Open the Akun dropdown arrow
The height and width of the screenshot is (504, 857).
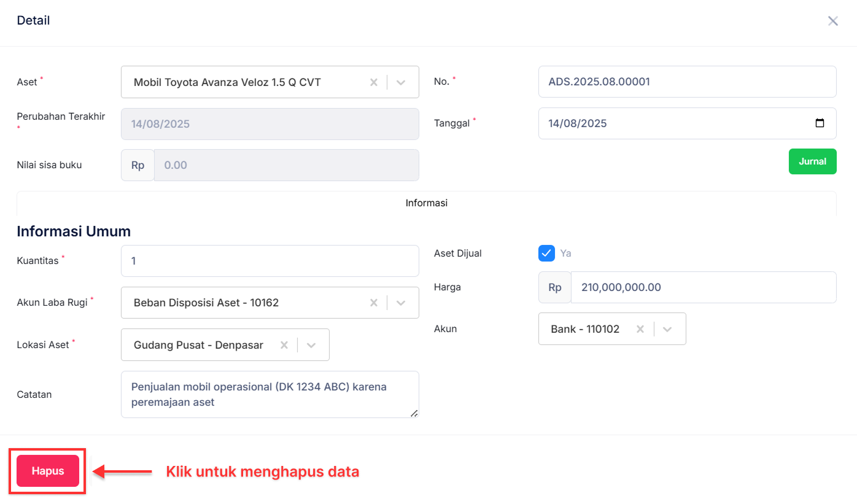667,329
